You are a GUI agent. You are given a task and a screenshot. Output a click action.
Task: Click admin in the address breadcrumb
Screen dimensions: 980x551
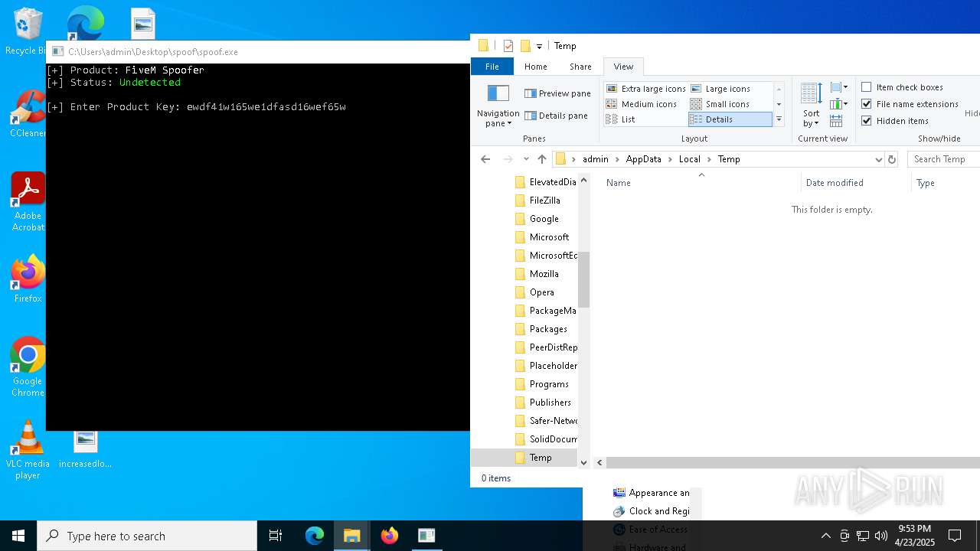click(596, 159)
